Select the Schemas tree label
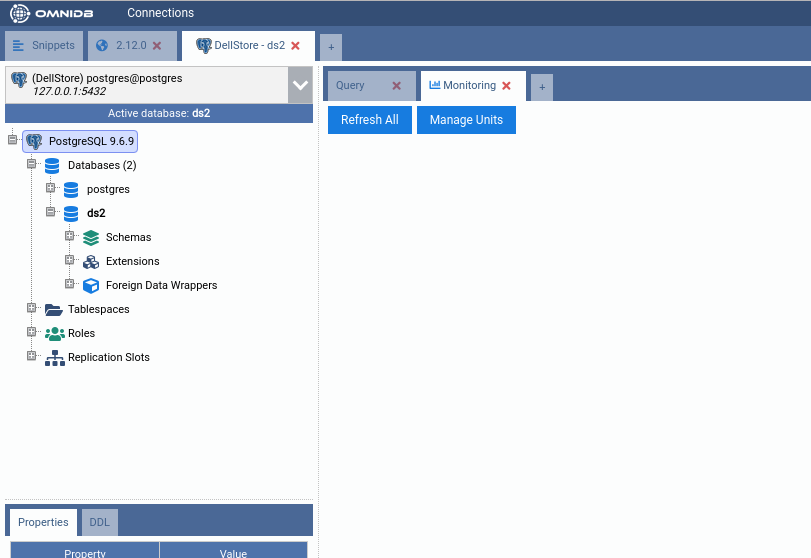 (x=129, y=237)
